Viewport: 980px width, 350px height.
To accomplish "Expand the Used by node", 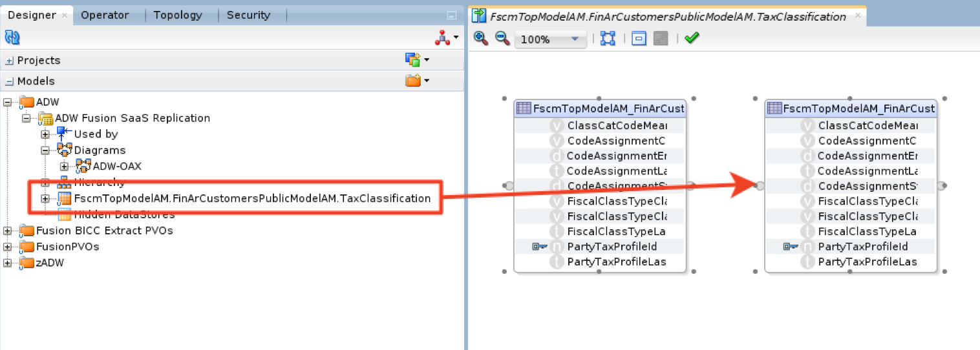I will pos(45,134).
